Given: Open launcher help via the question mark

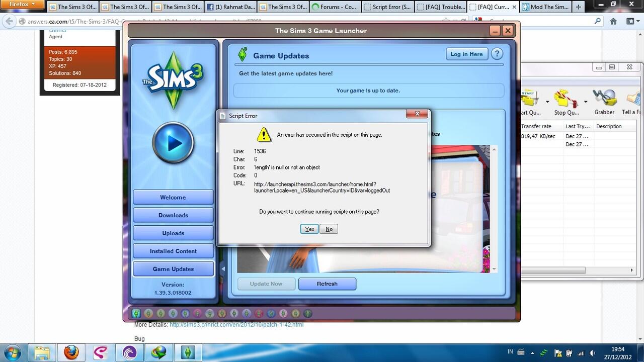Looking at the screenshot, I should pyautogui.click(x=497, y=54).
